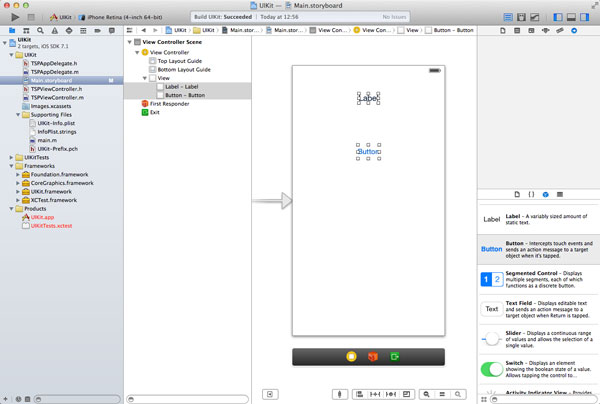Collapse the Products group
Screen dimensions: 600x404
click(11, 209)
